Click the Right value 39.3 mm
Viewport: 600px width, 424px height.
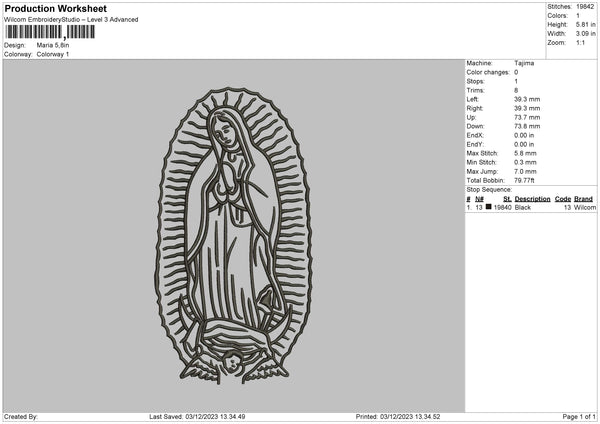pyautogui.click(x=527, y=108)
